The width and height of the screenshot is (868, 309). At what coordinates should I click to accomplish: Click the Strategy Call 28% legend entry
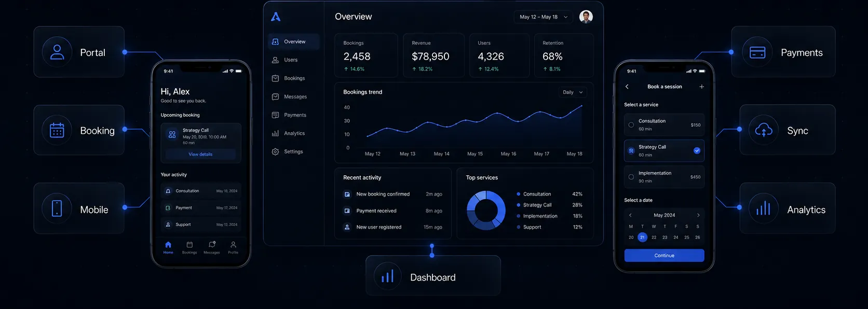[x=550, y=205]
